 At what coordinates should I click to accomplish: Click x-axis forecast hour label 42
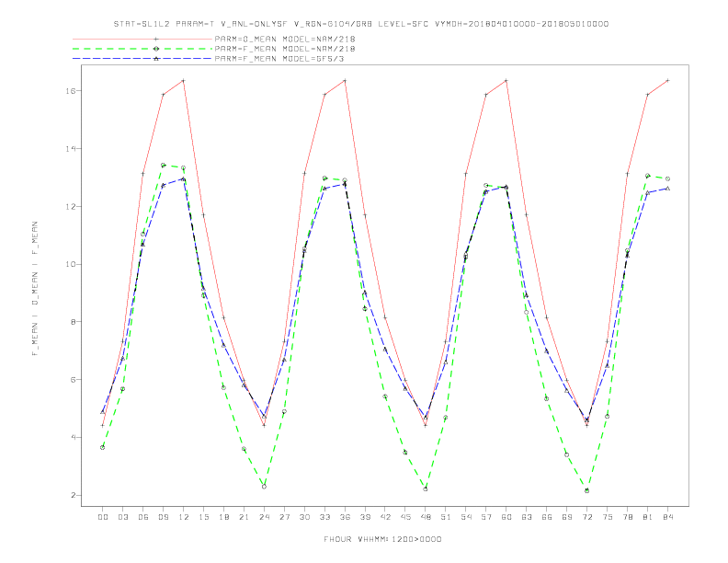pos(385,517)
